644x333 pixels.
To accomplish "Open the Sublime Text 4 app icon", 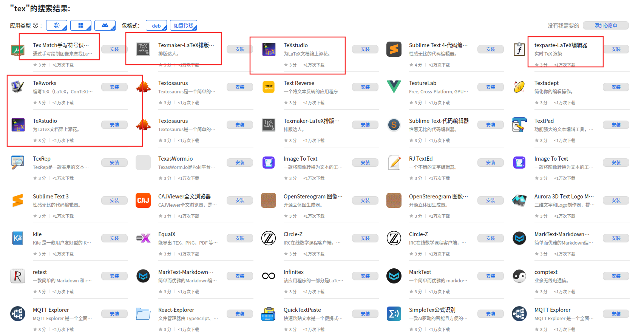I will pyautogui.click(x=394, y=50).
